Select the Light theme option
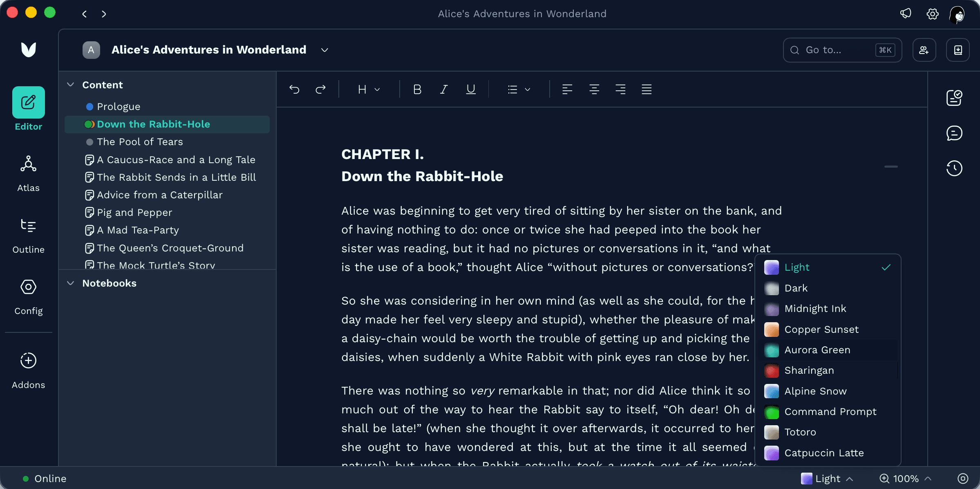The width and height of the screenshot is (980, 489). click(828, 267)
